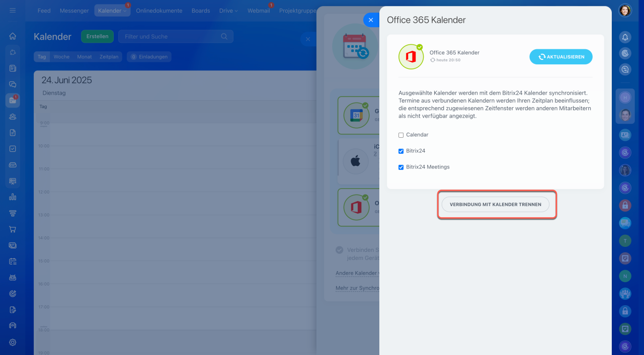Select the Google Calendar connection card
Screen dimensions: 644x355
(x=358, y=115)
